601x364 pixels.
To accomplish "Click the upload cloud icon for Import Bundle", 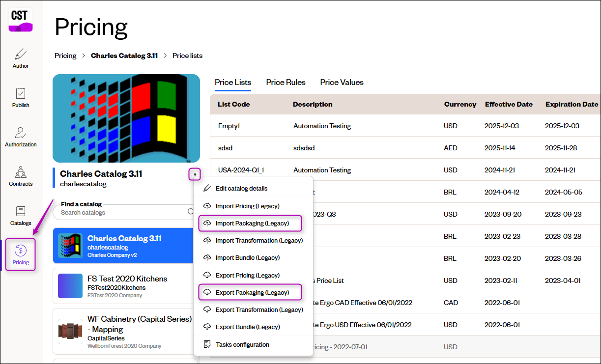I will pos(207,257).
